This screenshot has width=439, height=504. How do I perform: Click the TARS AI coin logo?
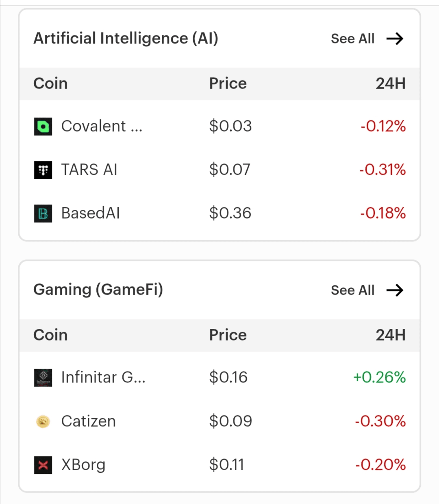43,170
